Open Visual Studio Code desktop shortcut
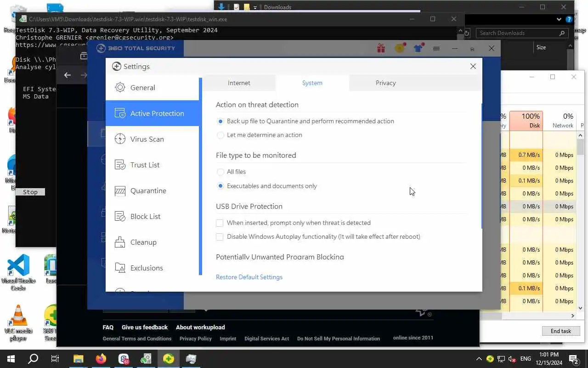 [x=18, y=272]
